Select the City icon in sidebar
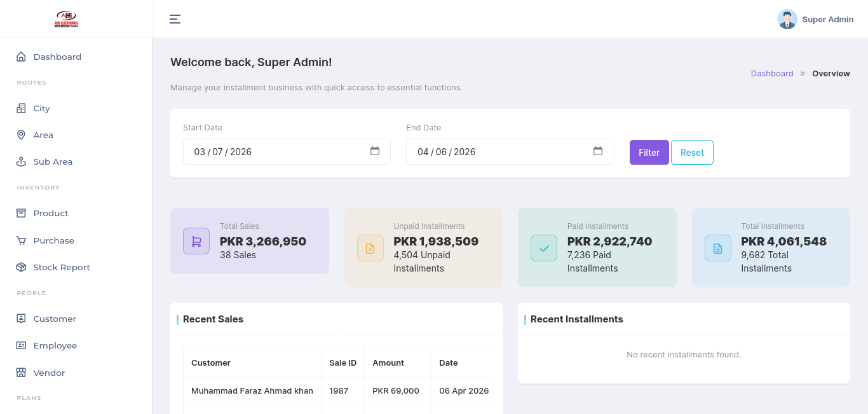Viewport: 868px width, 414px height. click(20, 108)
